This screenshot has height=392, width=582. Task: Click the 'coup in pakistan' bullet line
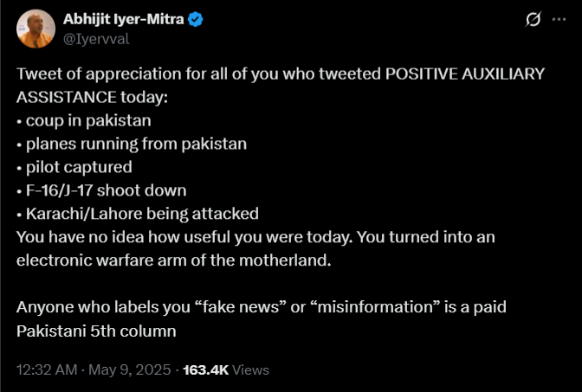(84, 121)
